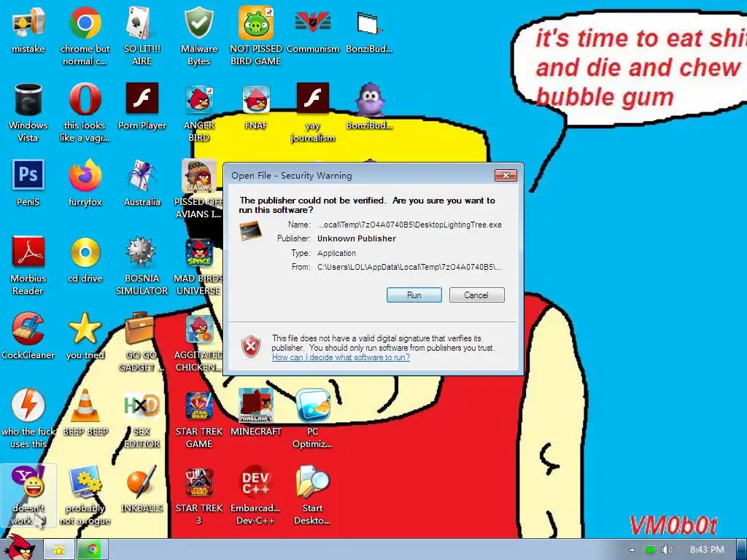The width and height of the screenshot is (747, 560).
Task: Click Cancel in the Security Warning dialog
Action: pos(477,295)
